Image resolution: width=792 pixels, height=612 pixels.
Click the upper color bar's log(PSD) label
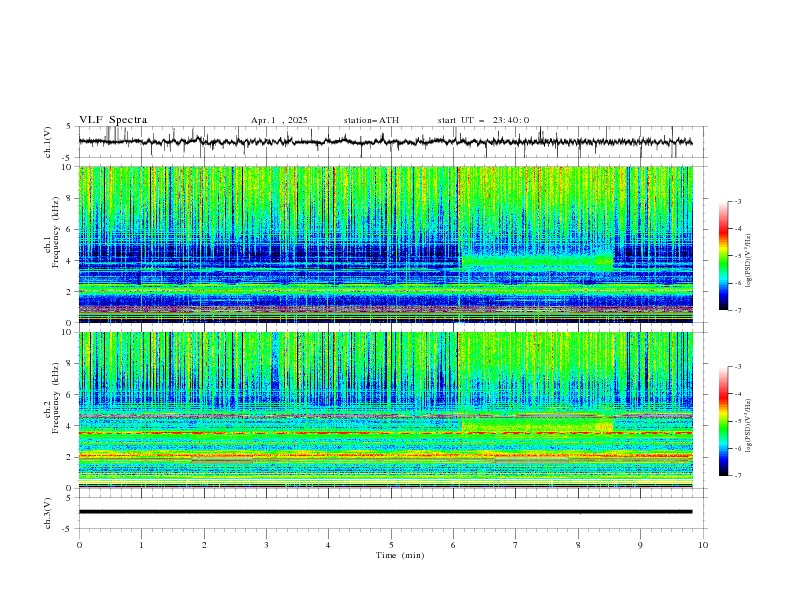point(748,261)
